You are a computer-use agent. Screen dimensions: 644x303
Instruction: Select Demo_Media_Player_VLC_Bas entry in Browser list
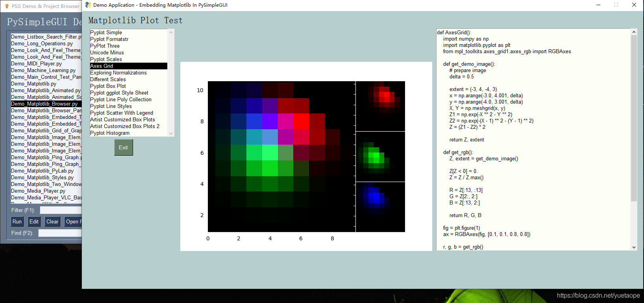46,197
